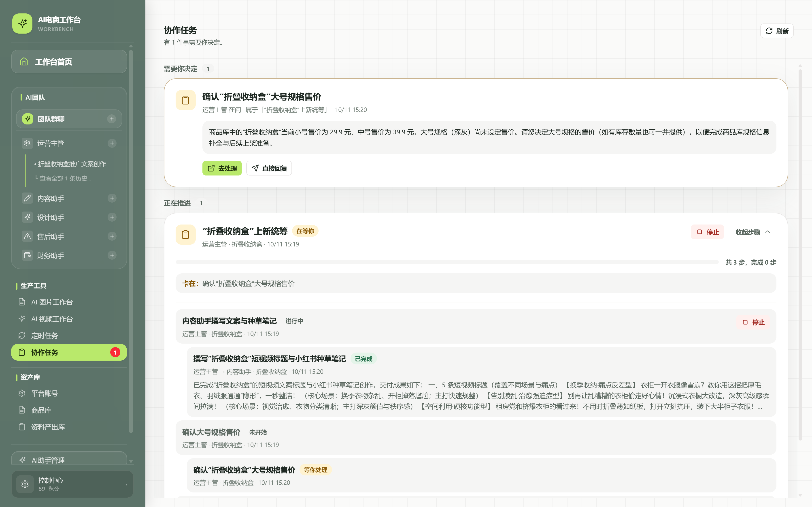Click the task progress bar

click(447, 262)
